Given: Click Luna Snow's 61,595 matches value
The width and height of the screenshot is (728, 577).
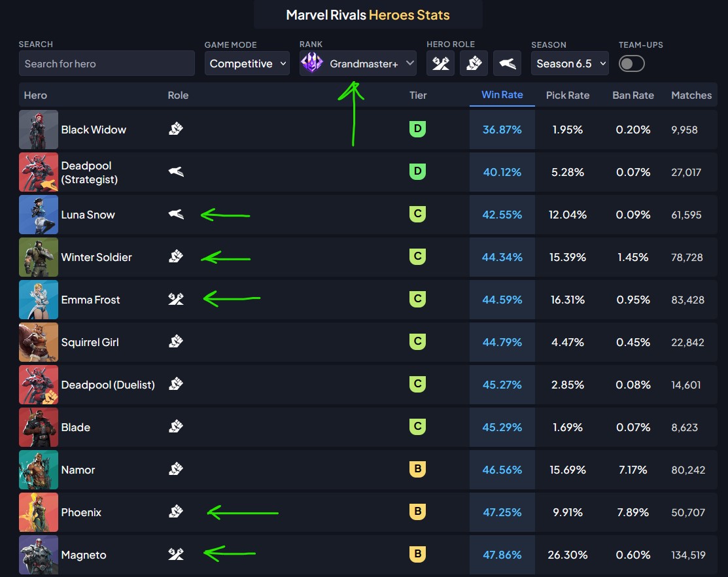Looking at the screenshot, I should pyautogui.click(x=686, y=215).
